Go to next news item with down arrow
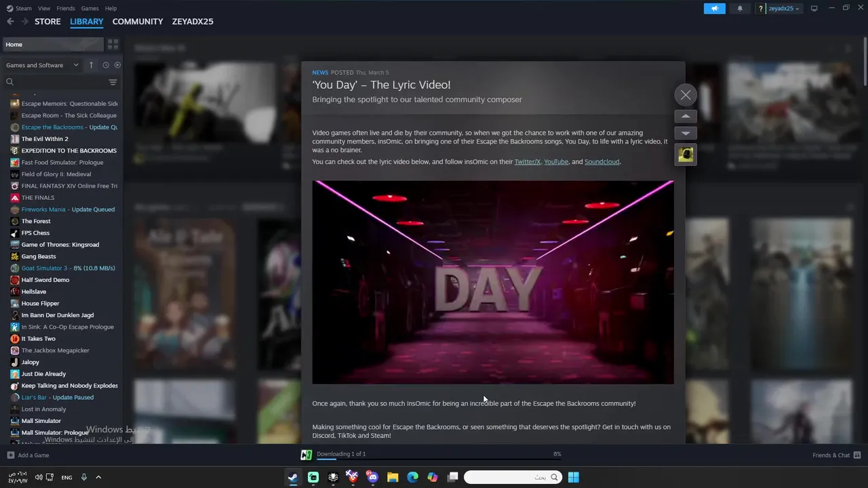Image resolution: width=868 pixels, height=488 pixels. click(686, 134)
